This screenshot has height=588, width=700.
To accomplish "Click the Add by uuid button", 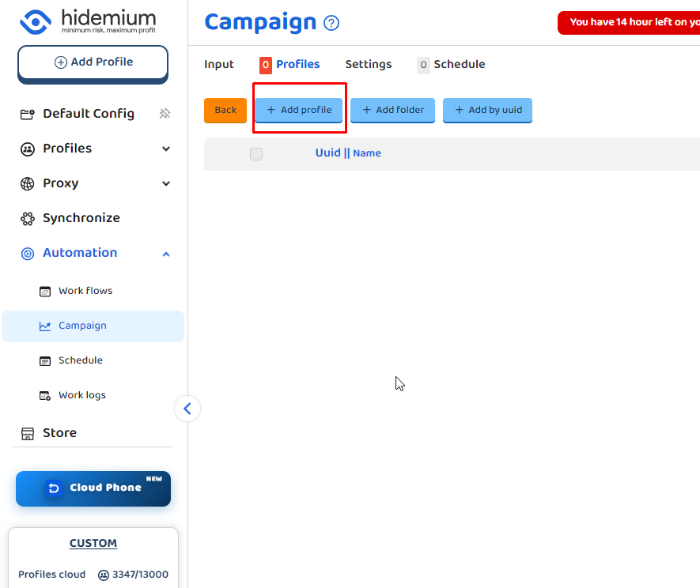I will (487, 110).
